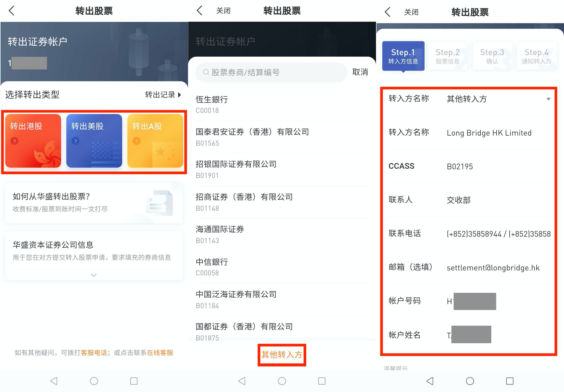564x392 pixels.
Task: Tap back arrow on Step.1 form screen
Action: coord(388,12)
